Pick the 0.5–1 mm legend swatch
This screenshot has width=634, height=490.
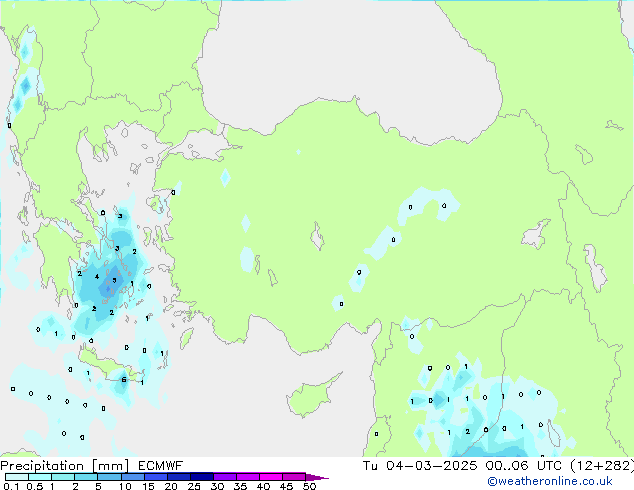point(40,477)
